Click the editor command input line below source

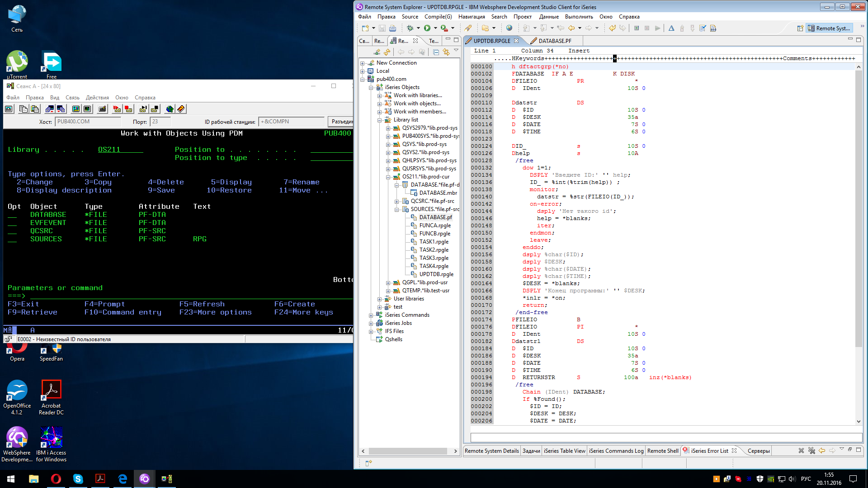[x=666, y=437]
